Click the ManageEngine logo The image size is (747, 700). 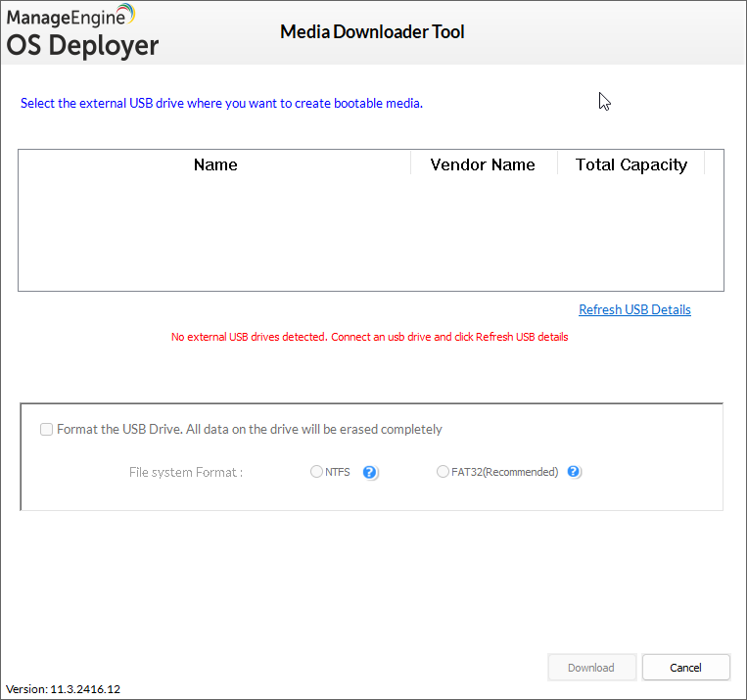(x=71, y=15)
